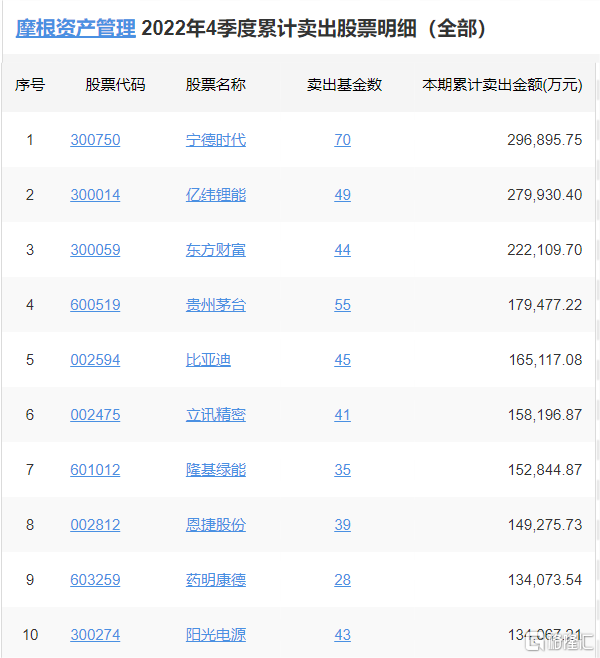Open the fund count 55 link
Viewport: 600px width, 658px height.
pyautogui.click(x=342, y=305)
